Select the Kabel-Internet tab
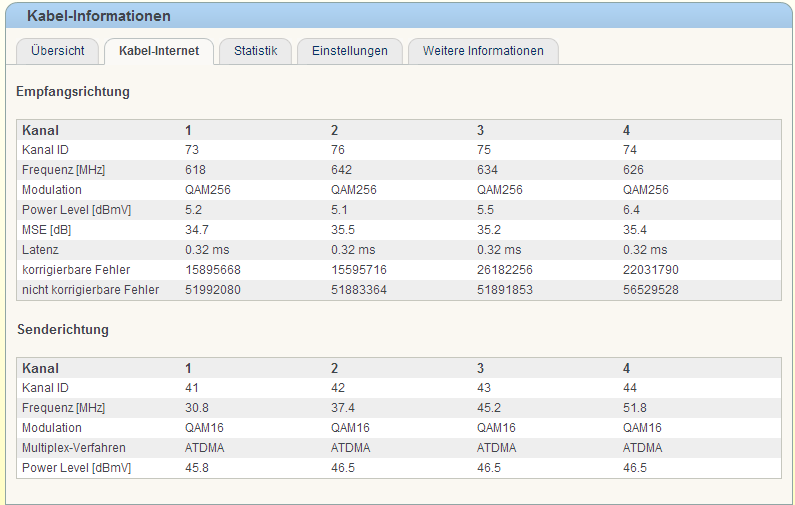Image resolution: width=795 pixels, height=505 pixels. pyautogui.click(x=158, y=51)
